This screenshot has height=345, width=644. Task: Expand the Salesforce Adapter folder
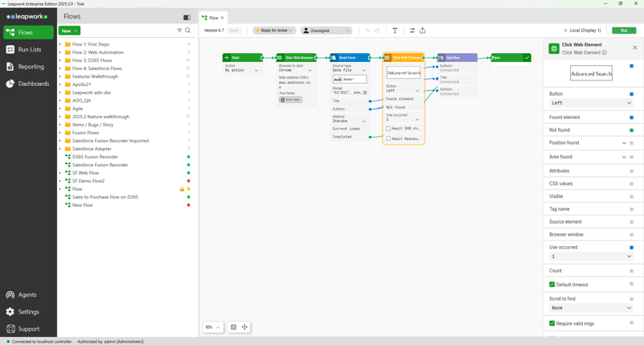(x=60, y=149)
